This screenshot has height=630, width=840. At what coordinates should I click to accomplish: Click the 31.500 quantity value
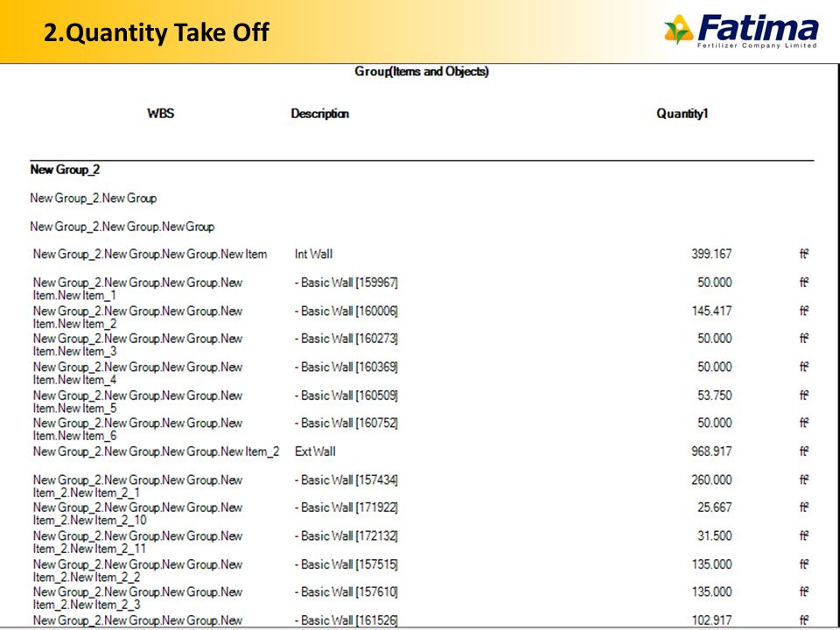[715, 535]
